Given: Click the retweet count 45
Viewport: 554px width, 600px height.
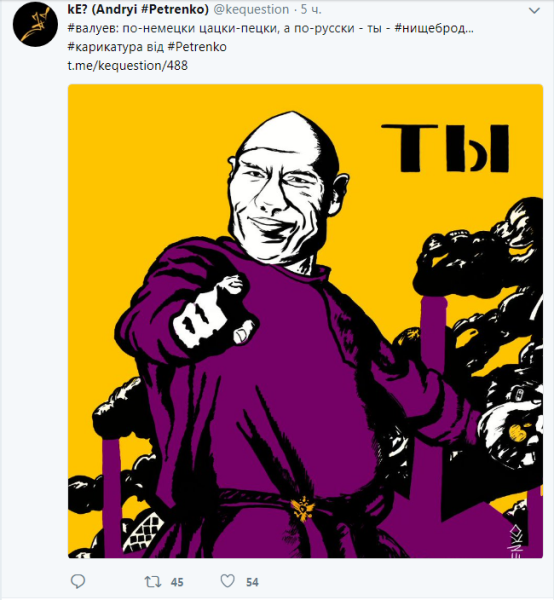Looking at the screenshot, I should click(177, 582).
